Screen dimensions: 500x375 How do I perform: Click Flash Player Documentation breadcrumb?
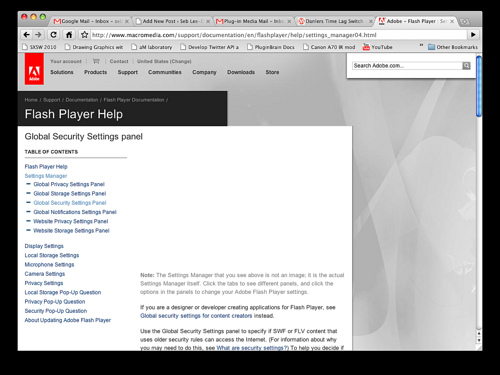click(x=134, y=100)
